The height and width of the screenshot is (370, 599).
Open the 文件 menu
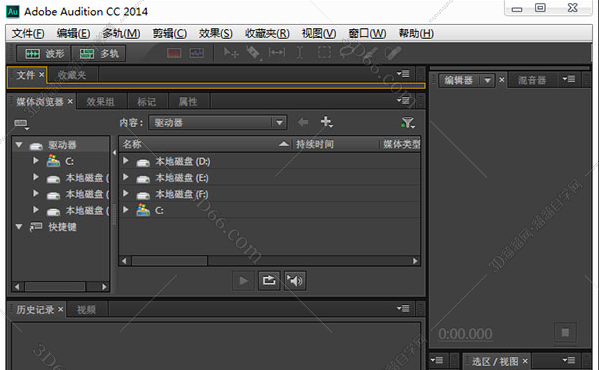click(x=28, y=34)
